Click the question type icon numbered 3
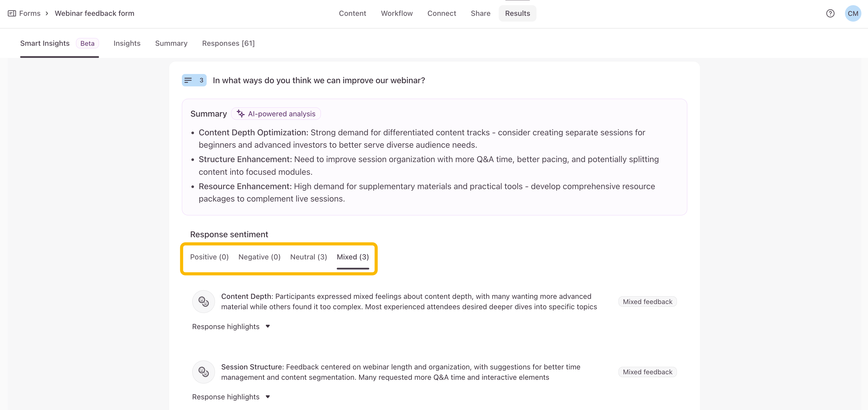 (194, 80)
